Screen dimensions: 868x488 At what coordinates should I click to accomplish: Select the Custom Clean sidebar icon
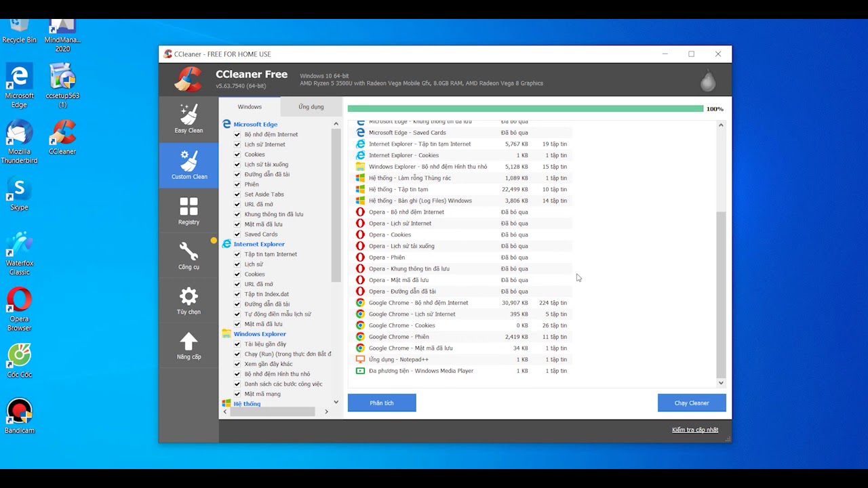(x=189, y=165)
